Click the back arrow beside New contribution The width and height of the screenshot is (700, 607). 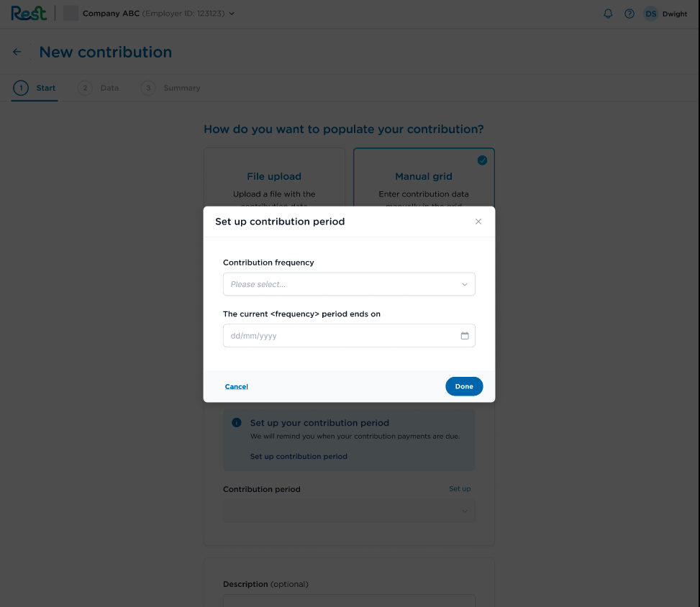[x=17, y=51]
